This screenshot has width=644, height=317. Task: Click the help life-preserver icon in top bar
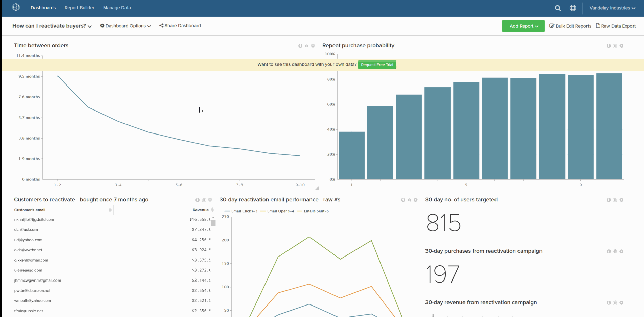click(x=573, y=8)
